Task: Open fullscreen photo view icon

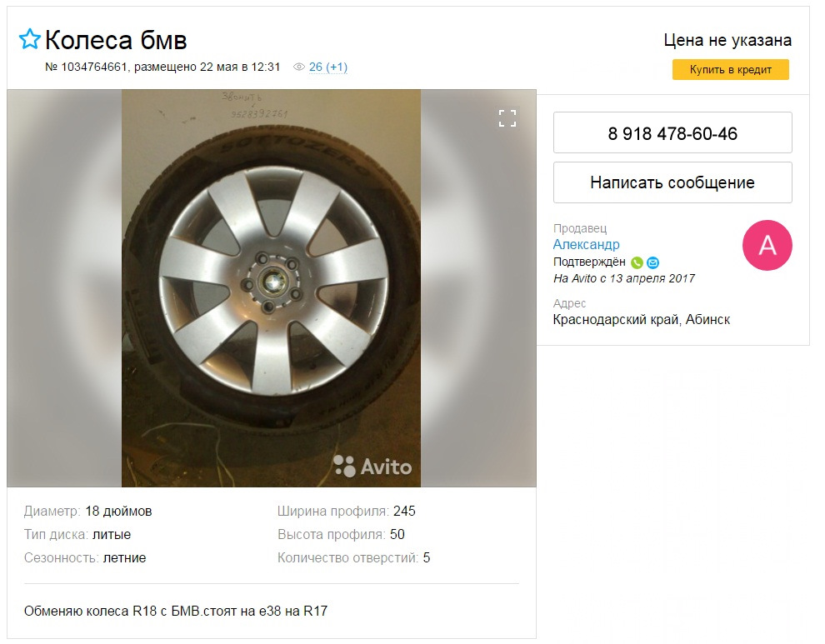Action: tap(507, 118)
